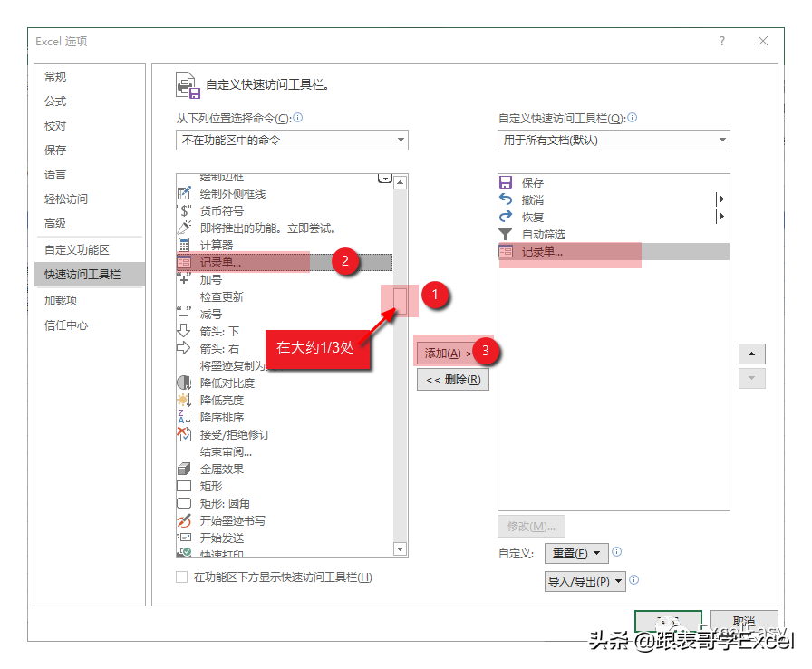The width and height of the screenshot is (812, 669).
Task: Open the 导入/导出(P) dropdown button
Action: tap(585, 581)
